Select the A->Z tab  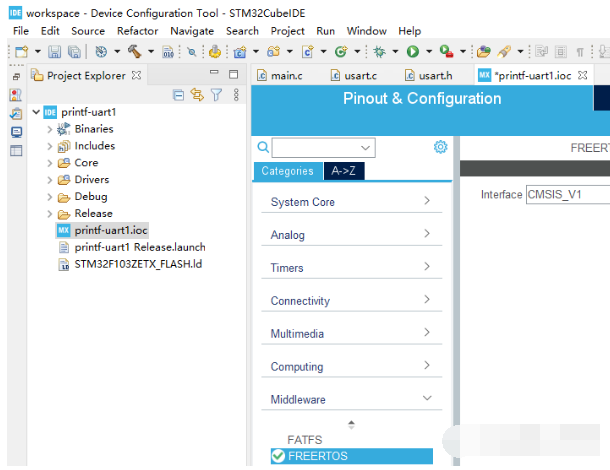click(344, 171)
